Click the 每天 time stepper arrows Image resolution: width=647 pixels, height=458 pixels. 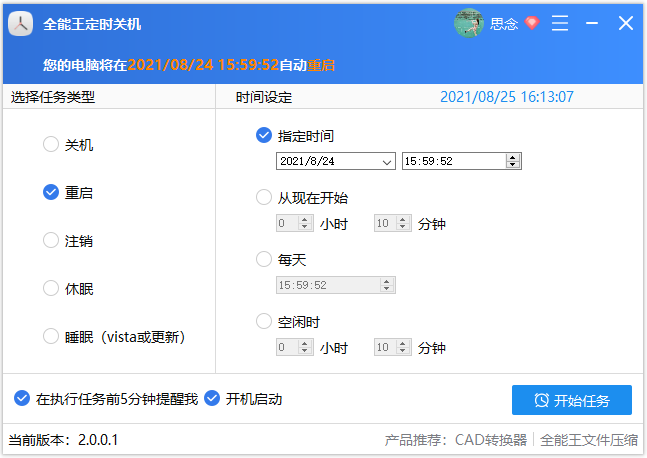click(x=387, y=285)
